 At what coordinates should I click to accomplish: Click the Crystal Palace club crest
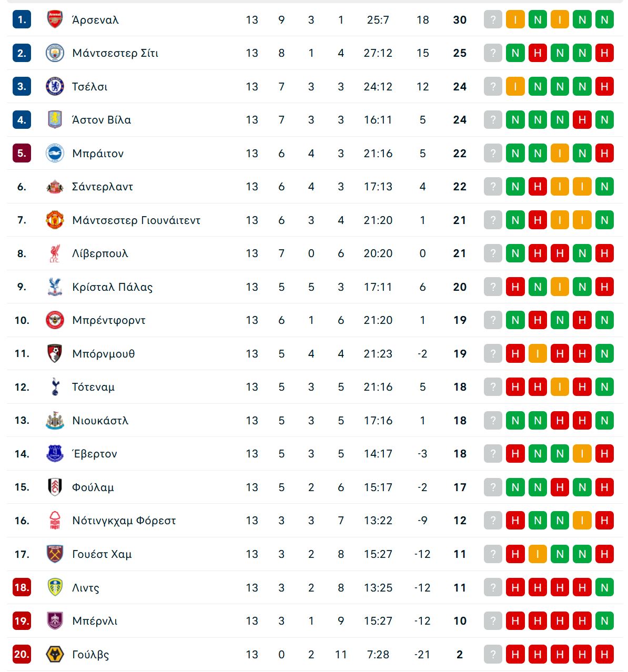[x=55, y=287]
